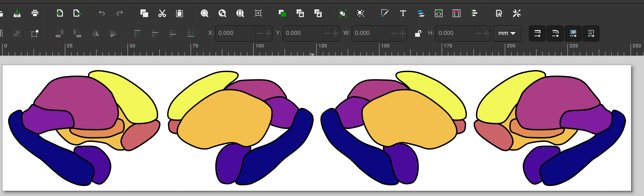The width and height of the screenshot is (644, 196).
Task: Zoom to fit drawing
Action: point(222,13)
